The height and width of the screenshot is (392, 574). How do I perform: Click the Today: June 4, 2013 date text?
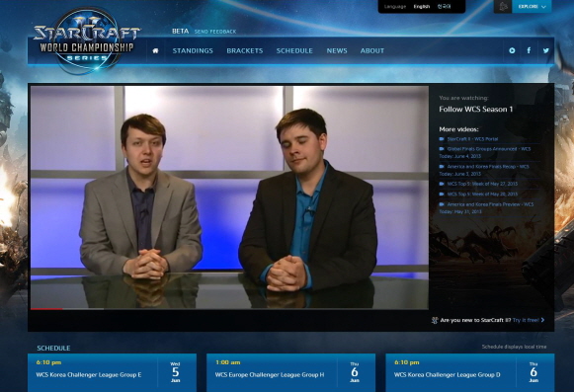[x=460, y=156]
